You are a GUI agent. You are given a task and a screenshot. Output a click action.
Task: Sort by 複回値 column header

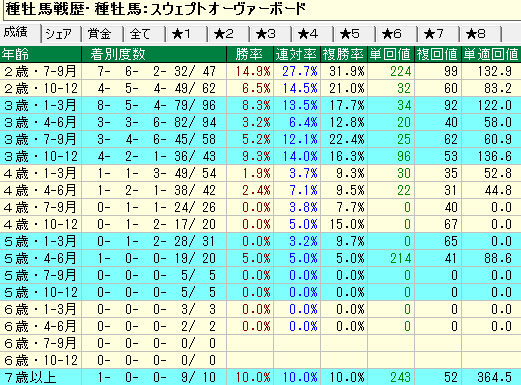point(438,54)
